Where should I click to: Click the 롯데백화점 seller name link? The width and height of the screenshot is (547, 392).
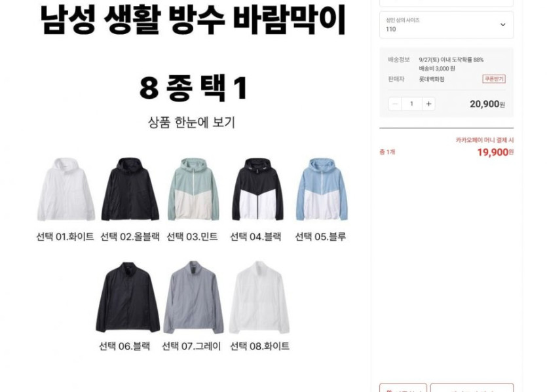tap(432, 79)
